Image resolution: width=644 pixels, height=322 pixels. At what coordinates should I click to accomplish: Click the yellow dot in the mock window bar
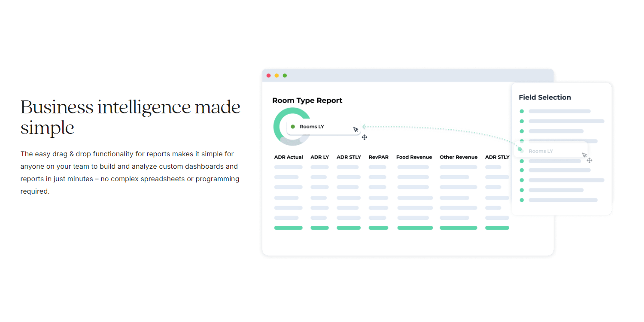pos(276,76)
